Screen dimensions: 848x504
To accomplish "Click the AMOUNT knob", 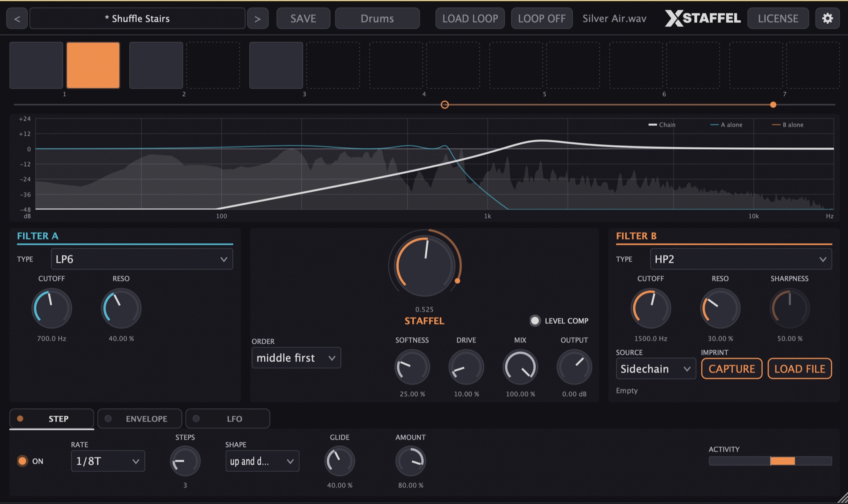I will point(411,461).
